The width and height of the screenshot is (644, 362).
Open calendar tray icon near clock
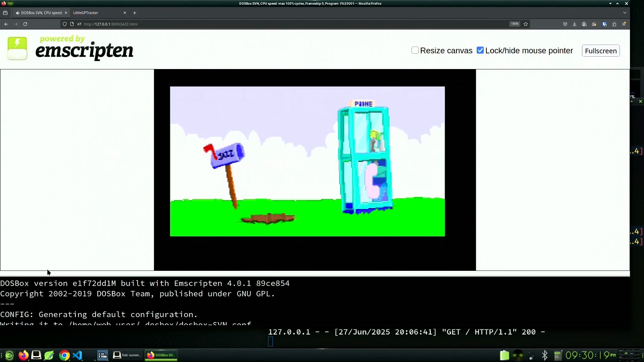point(558,355)
